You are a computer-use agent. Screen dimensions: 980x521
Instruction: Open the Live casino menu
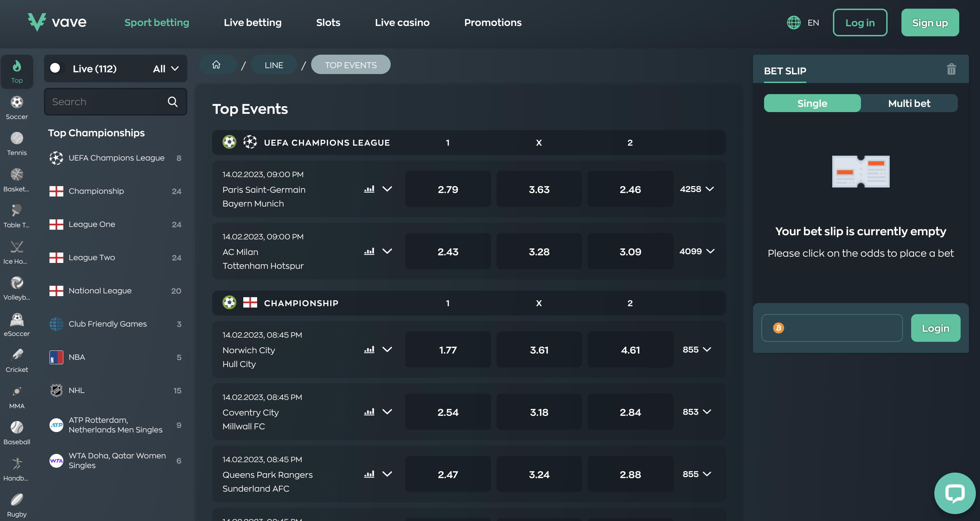tap(402, 22)
